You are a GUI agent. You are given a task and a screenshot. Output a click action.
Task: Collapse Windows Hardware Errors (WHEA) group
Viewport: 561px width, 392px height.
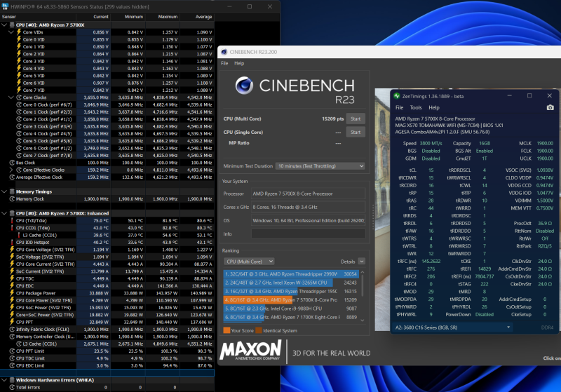click(x=4, y=380)
